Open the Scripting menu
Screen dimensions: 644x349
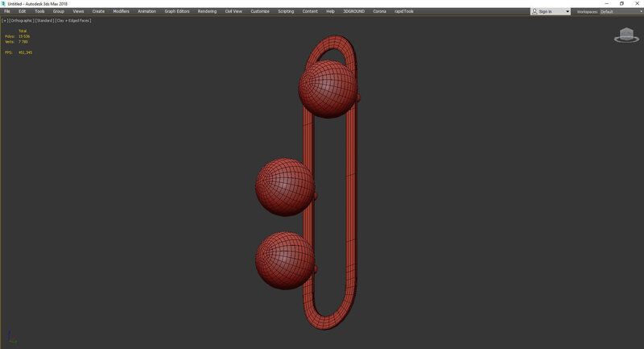coord(286,11)
